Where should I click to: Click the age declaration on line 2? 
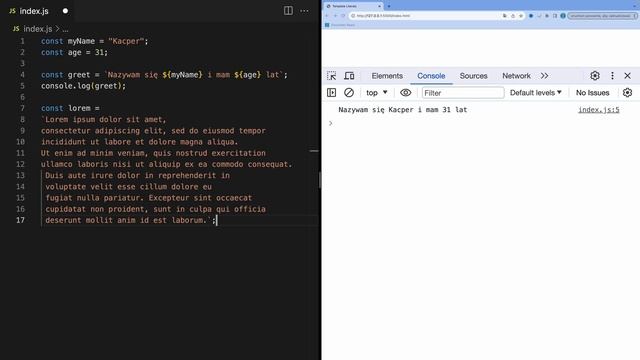point(74,52)
